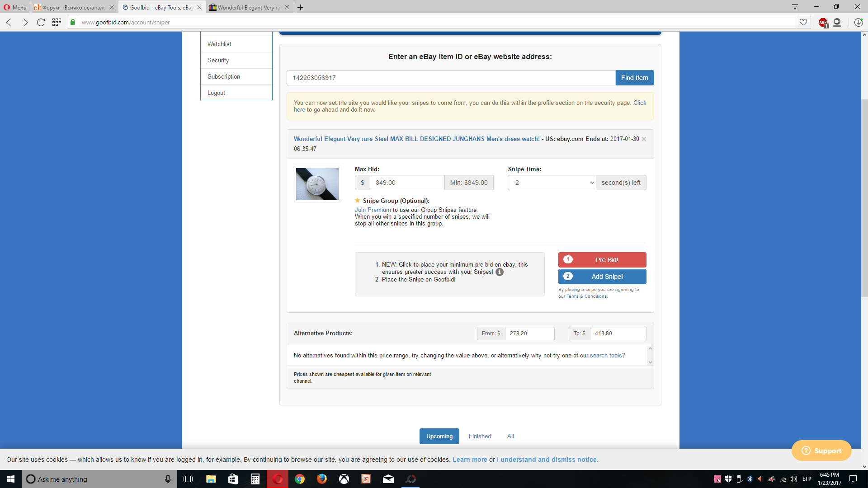Select the Upcoming snipes tab
This screenshot has width=868, height=488.
tap(439, 436)
